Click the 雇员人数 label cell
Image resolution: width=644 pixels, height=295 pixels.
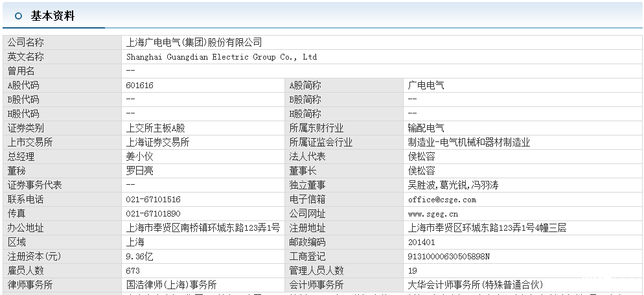62,271
